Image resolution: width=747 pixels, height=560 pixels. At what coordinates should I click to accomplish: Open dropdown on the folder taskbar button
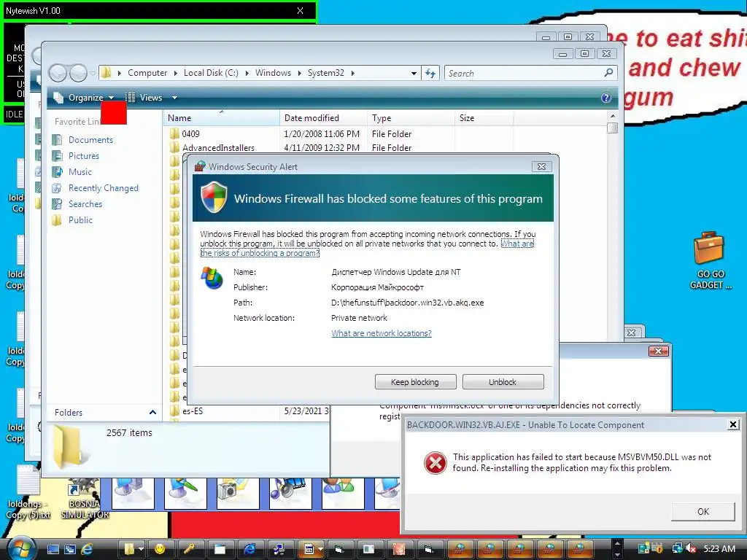[x=141, y=549]
